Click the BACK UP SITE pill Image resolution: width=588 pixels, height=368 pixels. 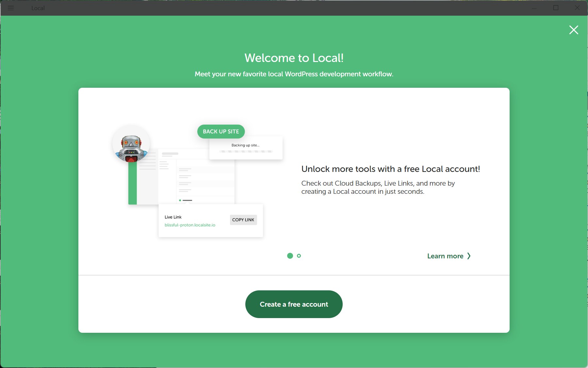221,131
